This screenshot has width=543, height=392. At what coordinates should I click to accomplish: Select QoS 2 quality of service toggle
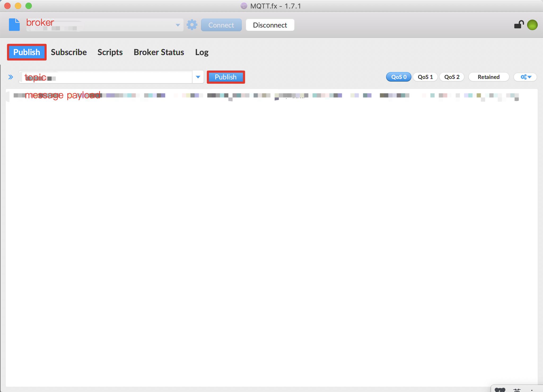pos(452,77)
